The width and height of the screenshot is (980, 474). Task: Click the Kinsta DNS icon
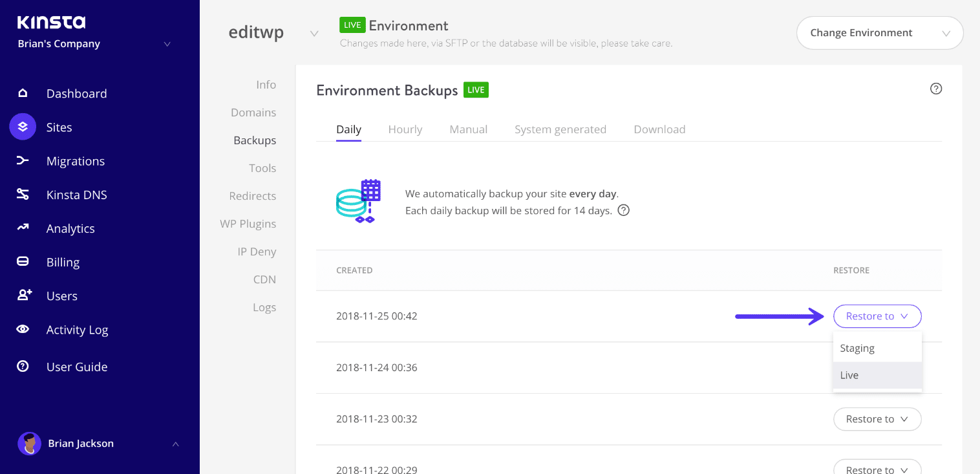click(23, 194)
